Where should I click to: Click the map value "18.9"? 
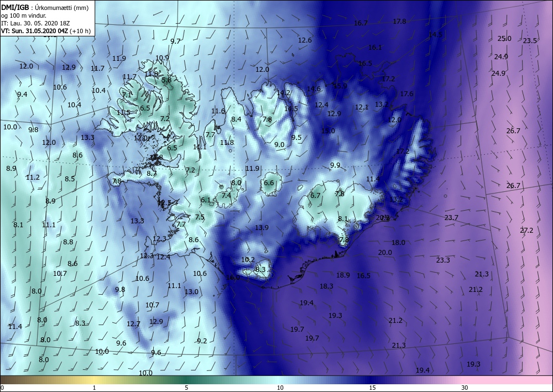(x=343, y=275)
